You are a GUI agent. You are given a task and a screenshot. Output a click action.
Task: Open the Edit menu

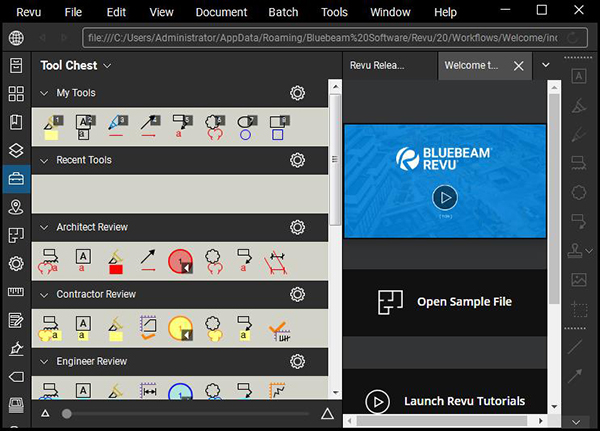[116, 12]
